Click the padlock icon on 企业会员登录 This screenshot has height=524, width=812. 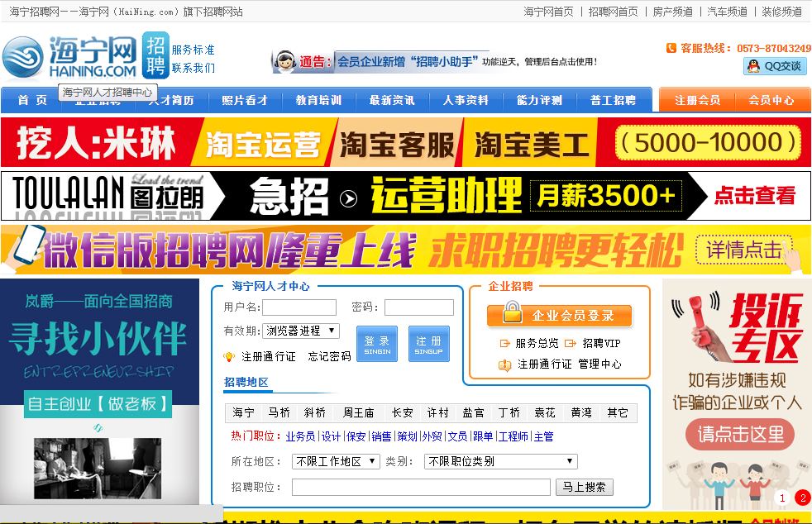point(512,312)
